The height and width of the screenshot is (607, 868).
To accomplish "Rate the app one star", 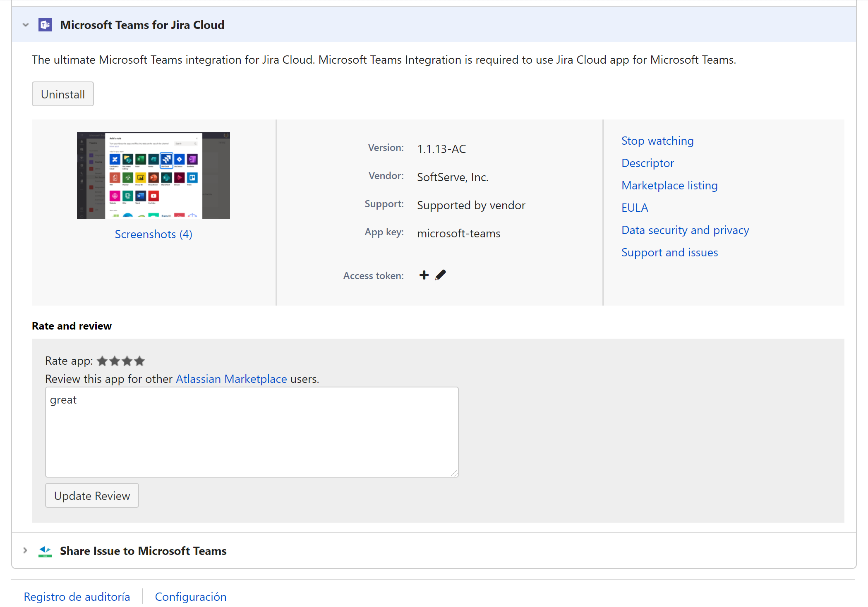I will coord(102,361).
